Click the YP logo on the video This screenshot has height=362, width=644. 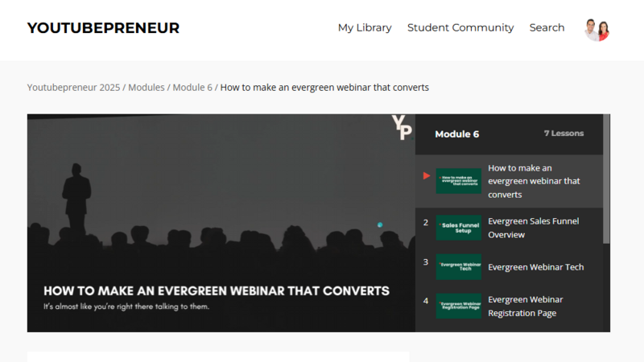[402, 128]
